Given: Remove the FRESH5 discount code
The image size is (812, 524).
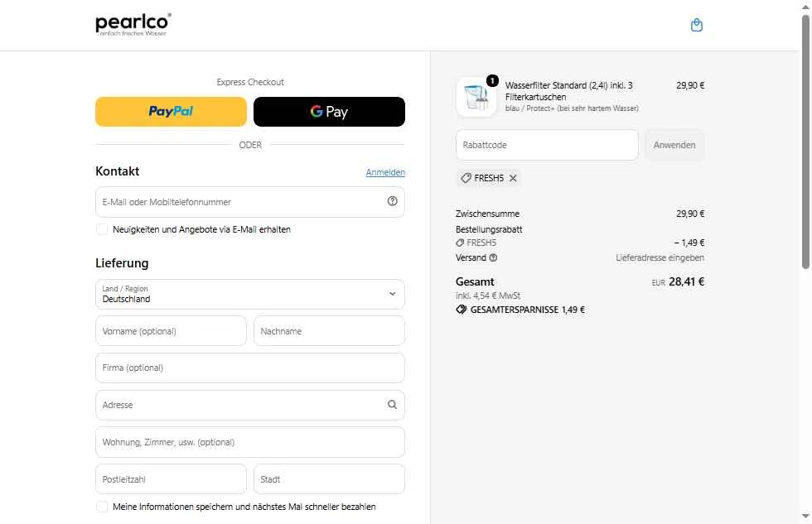Looking at the screenshot, I should (513, 178).
